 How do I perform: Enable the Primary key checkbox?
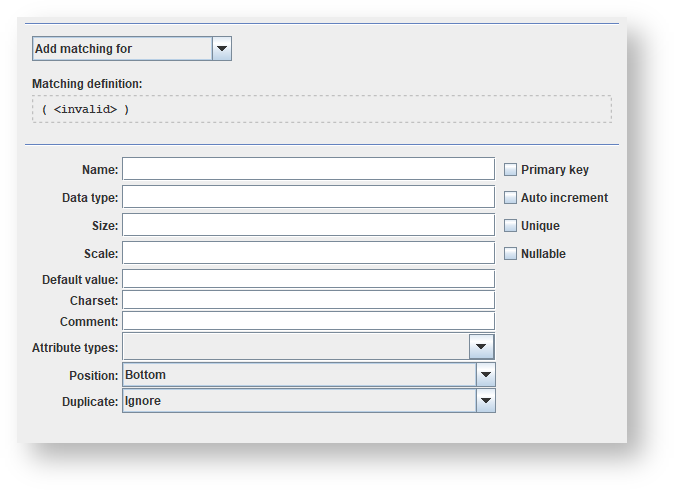(510, 170)
